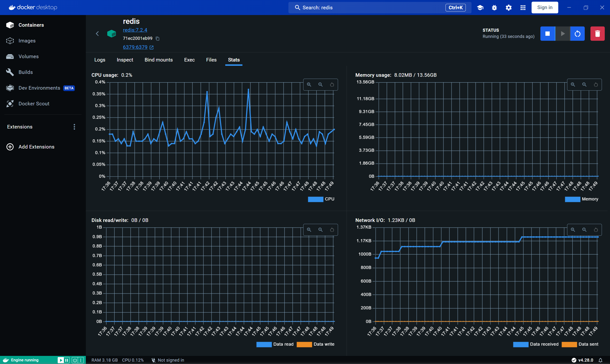The height and width of the screenshot is (364, 610).
Task: Switch to the Exec tab
Action: tap(189, 60)
